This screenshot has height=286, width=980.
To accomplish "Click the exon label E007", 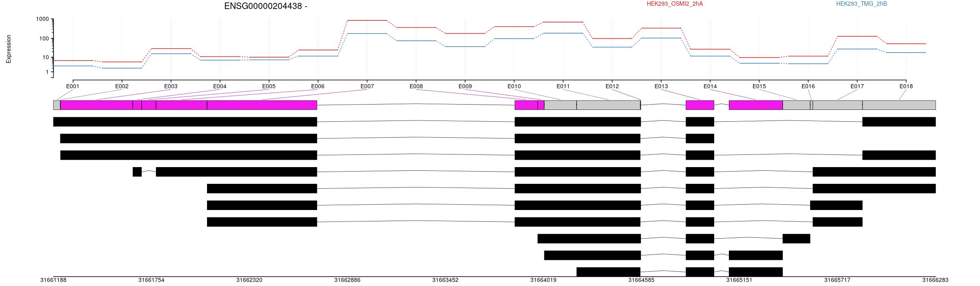I will pos(367,86).
